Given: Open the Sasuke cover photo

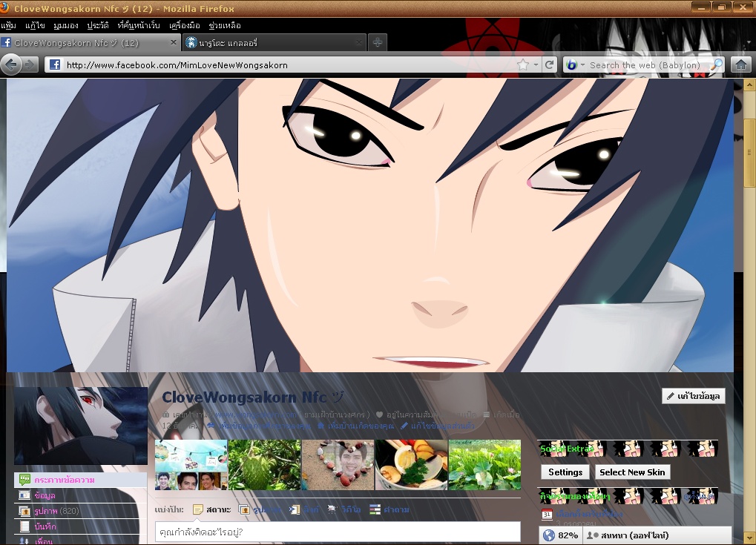Looking at the screenshot, I should [x=369, y=225].
